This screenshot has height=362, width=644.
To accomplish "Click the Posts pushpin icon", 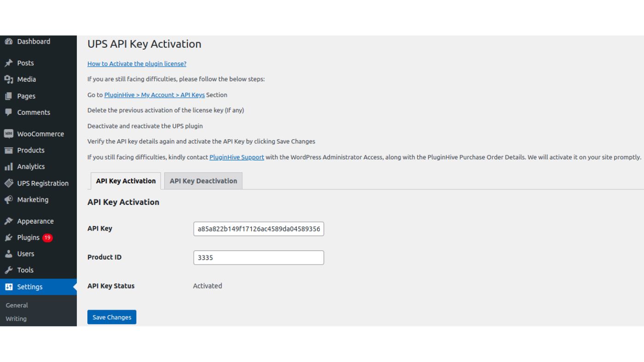I will coord(9,63).
